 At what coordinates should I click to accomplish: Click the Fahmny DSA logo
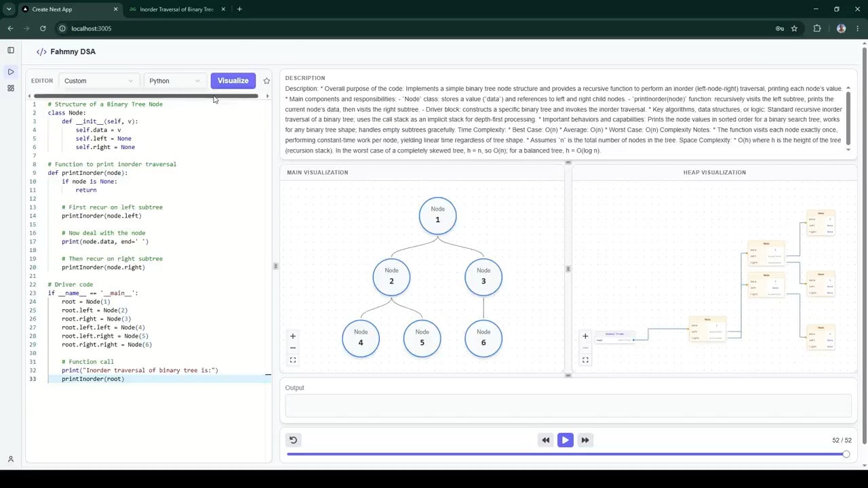[x=66, y=52]
